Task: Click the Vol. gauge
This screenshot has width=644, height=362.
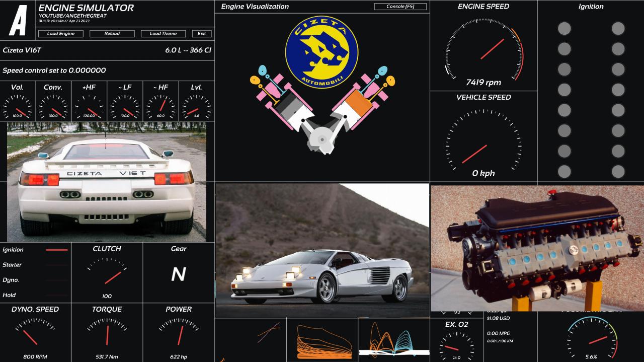Action: tap(18, 106)
